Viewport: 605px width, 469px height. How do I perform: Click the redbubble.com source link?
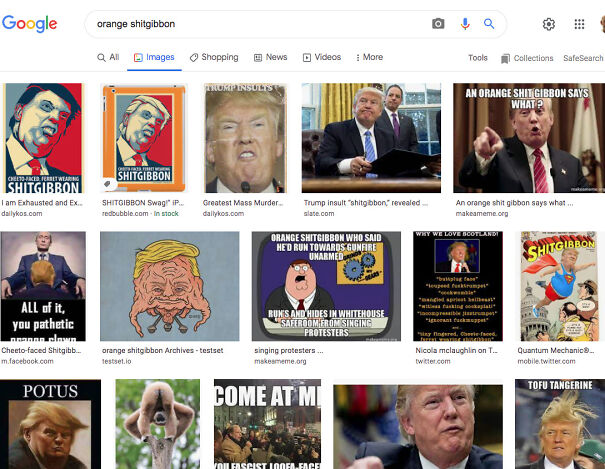tap(125, 214)
